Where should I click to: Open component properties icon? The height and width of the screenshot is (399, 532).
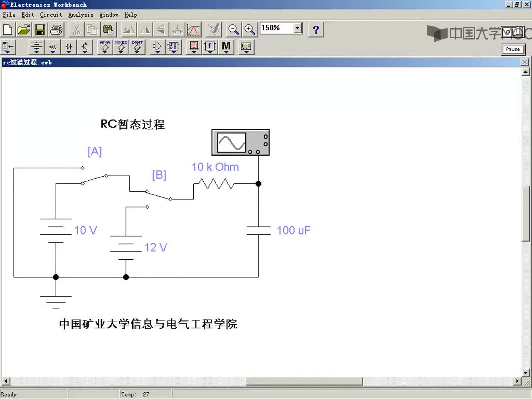click(x=214, y=30)
